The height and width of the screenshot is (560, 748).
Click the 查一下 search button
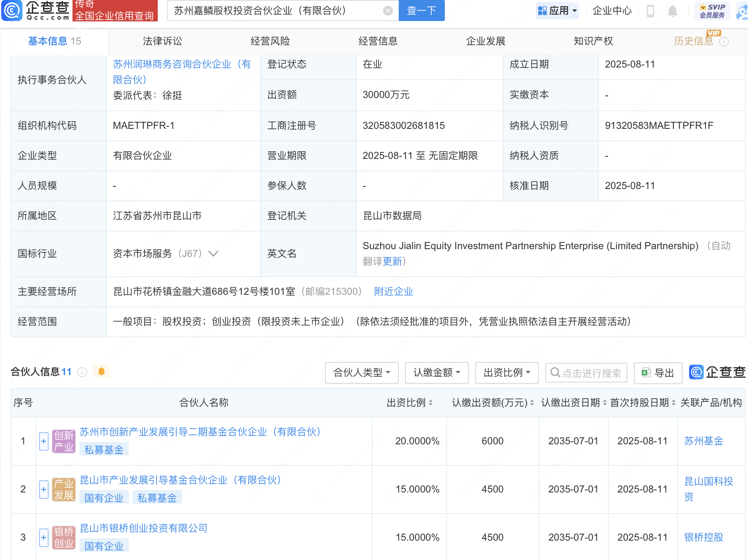tap(421, 11)
